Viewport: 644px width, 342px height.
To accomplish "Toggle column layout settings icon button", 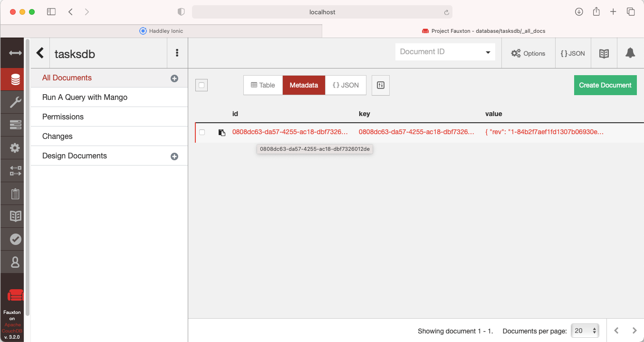I will [381, 85].
